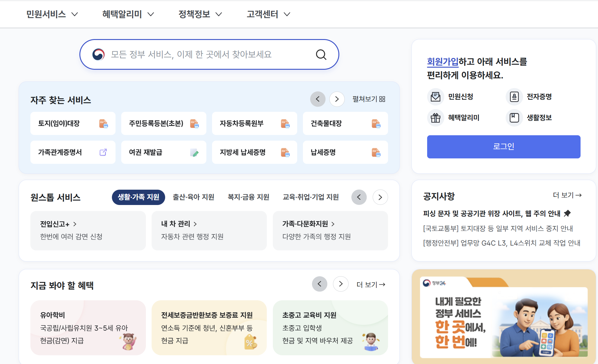Select the 혜택알리미 gift icon

pyautogui.click(x=436, y=118)
